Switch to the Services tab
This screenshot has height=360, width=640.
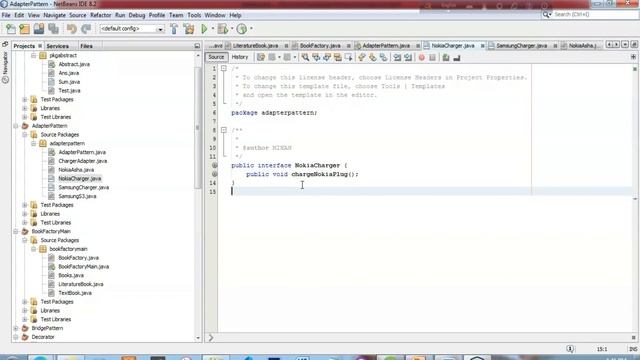(x=57, y=46)
